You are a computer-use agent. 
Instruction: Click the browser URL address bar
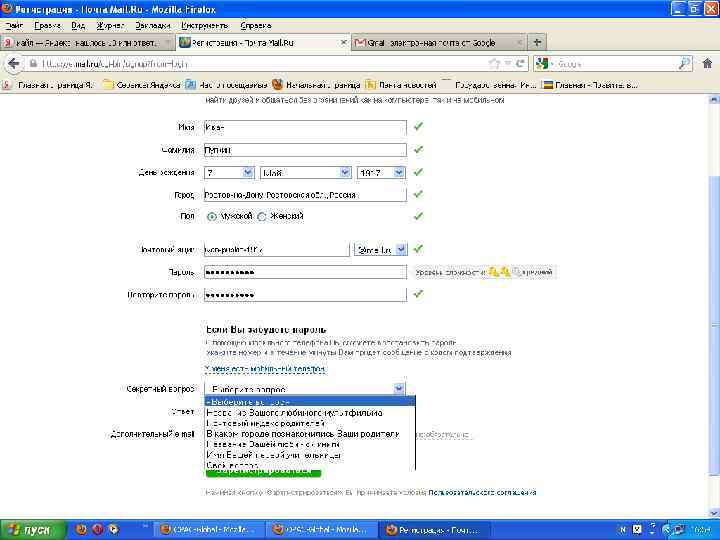pos(262,64)
